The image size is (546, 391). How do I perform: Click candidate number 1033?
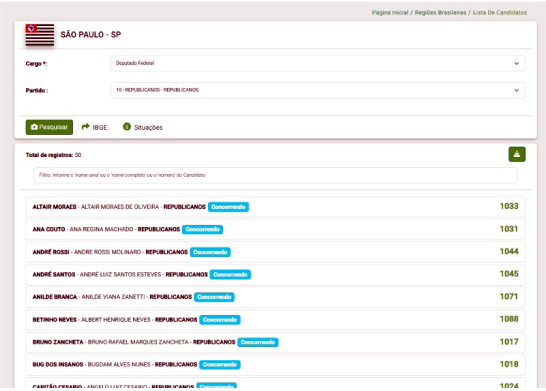509,206
